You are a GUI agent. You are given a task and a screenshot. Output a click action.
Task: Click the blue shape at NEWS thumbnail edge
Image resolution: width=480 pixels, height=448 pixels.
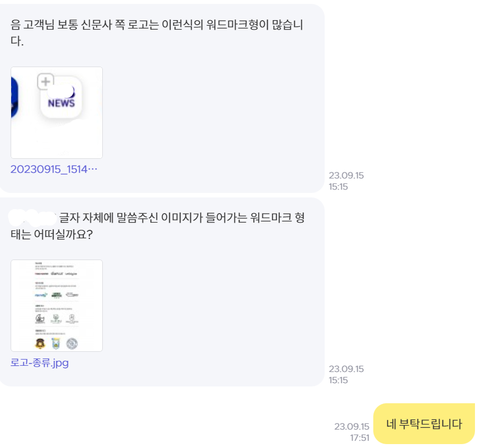point(15,97)
